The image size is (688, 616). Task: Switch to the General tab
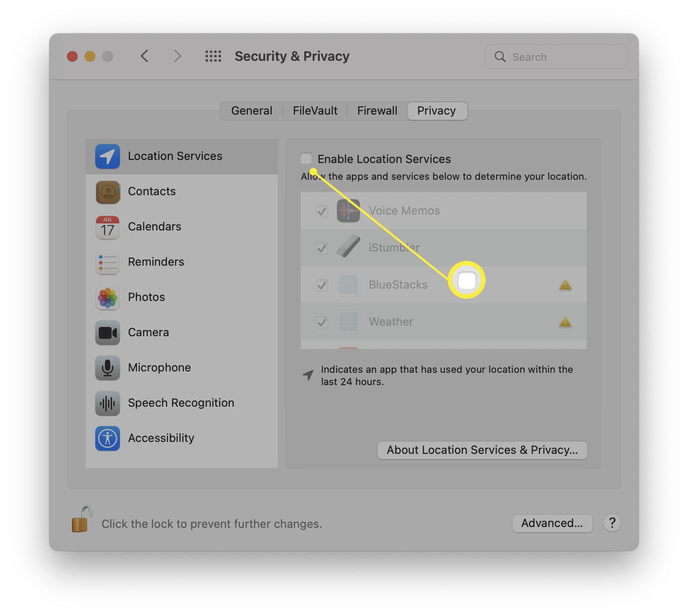point(252,111)
